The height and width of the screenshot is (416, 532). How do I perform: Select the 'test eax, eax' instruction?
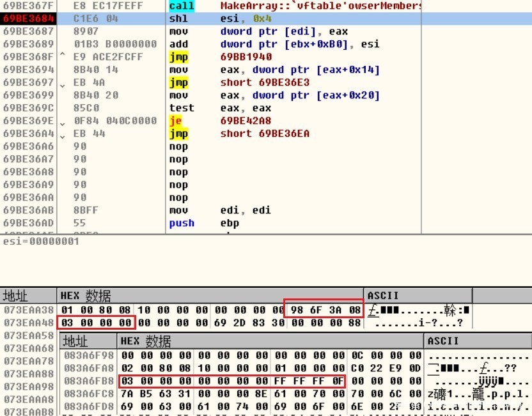point(211,108)
